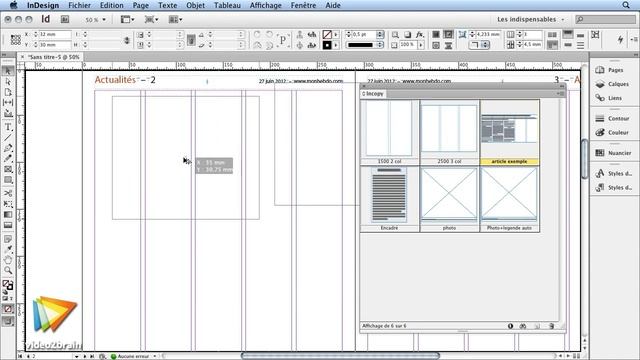Open the Arrange Documents dropdown

[x=176, y=19]
